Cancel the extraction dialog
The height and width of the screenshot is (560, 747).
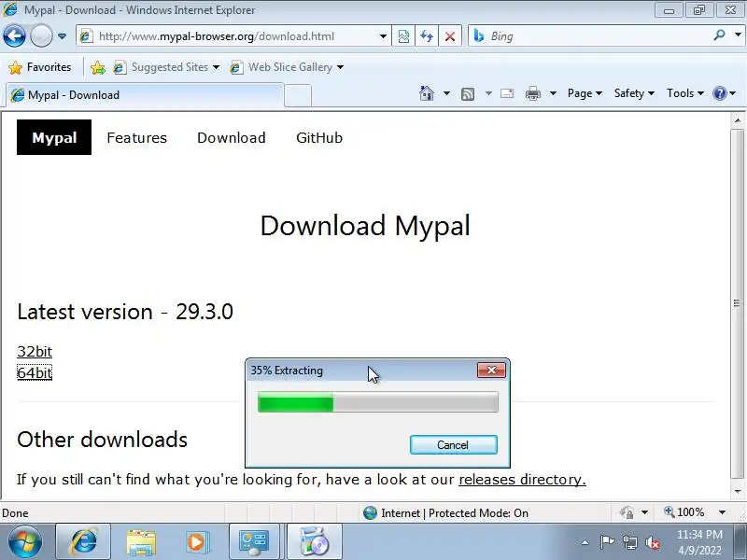coord(453,445)
